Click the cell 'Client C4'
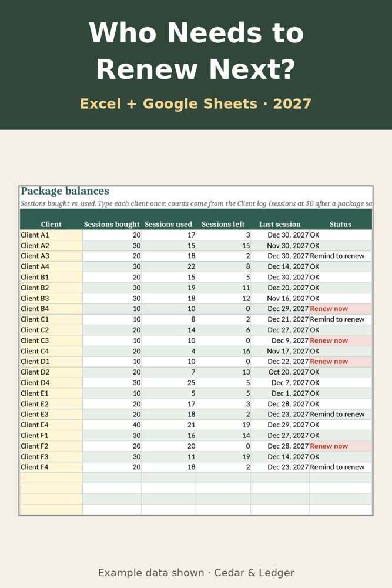The image size is (392, 588). [51, 351]
